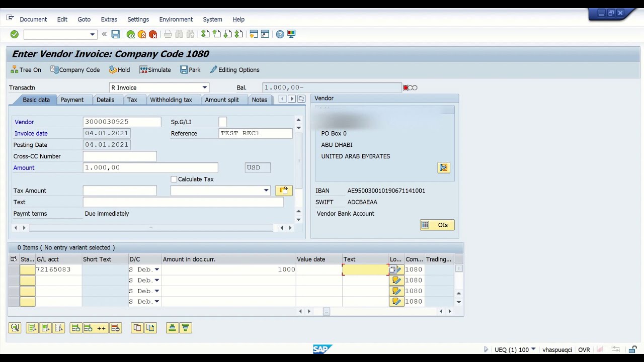Image resolution: width=644 pixels, height=362 pixels.
Task: Click the items table horizontal scrollbar handle
Action: tap(326, 311)
